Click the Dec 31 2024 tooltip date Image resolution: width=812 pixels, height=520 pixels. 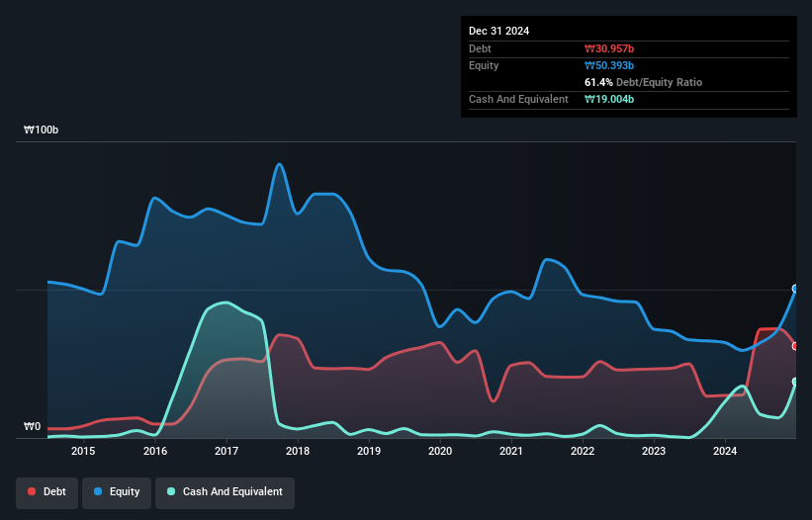(x=498, y=31)
